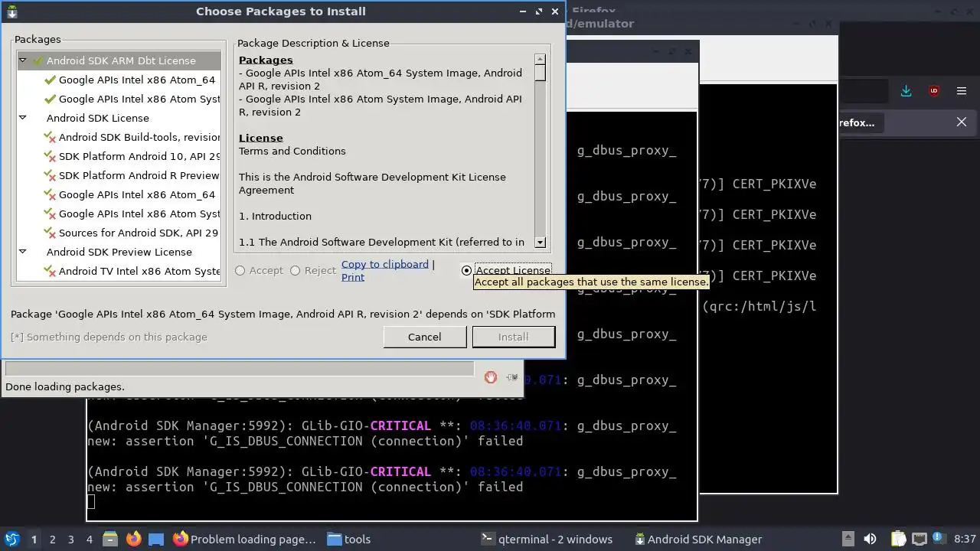Click the '8:37' clock in the taskbar

click(x=965, y=539)
